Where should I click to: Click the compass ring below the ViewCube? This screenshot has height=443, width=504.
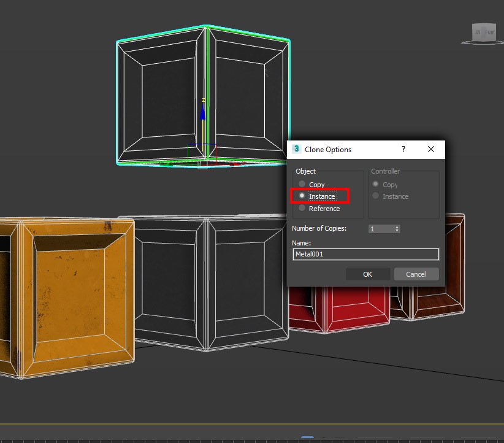click(x=465, y=42)
